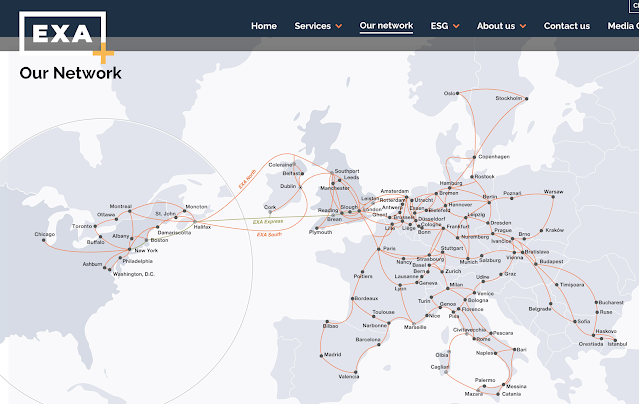Viewport: 639px width, 404px height.
Task: Expand the ESG dropdown chevron
Action: point(456,26)
